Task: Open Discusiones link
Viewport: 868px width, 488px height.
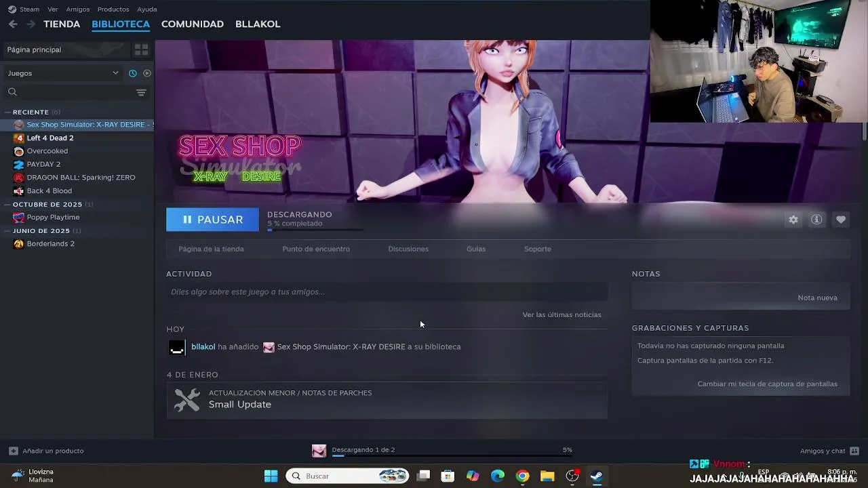Action: [408, 249]
